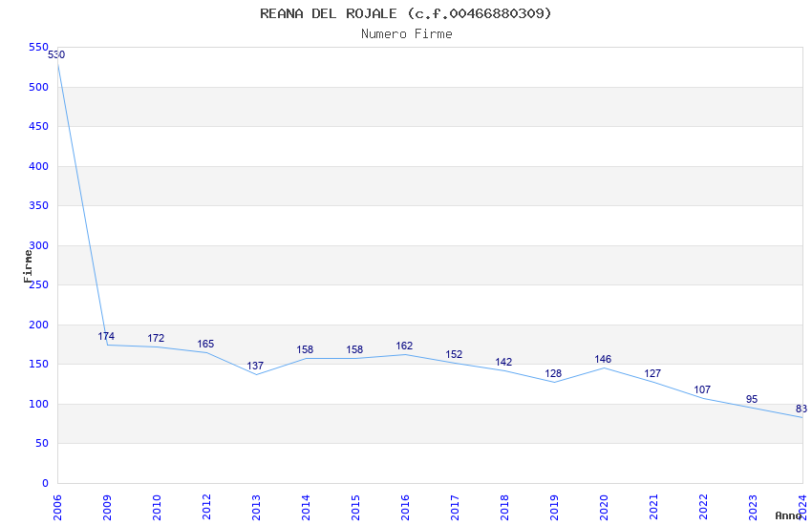
Task: Click the x-axis year 2020
Action: click(605, 508)
